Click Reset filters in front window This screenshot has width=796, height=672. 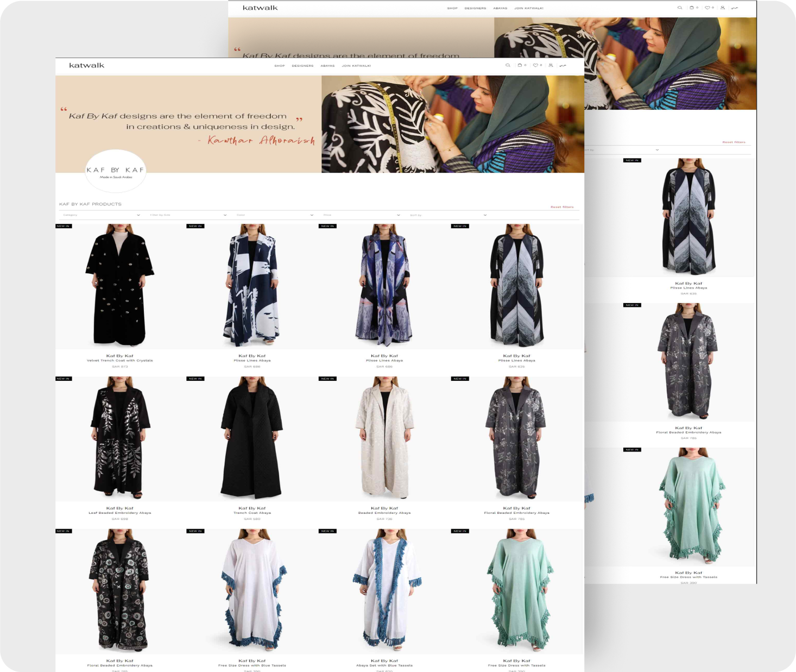pos(562,207)
